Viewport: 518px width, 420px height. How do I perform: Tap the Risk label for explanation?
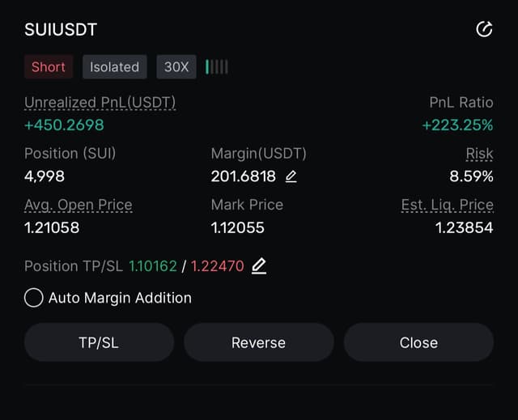479,153
